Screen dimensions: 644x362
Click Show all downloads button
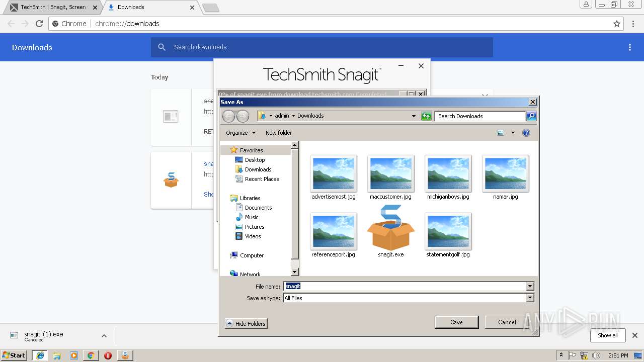pyautogui.click(x=607, y=335)
